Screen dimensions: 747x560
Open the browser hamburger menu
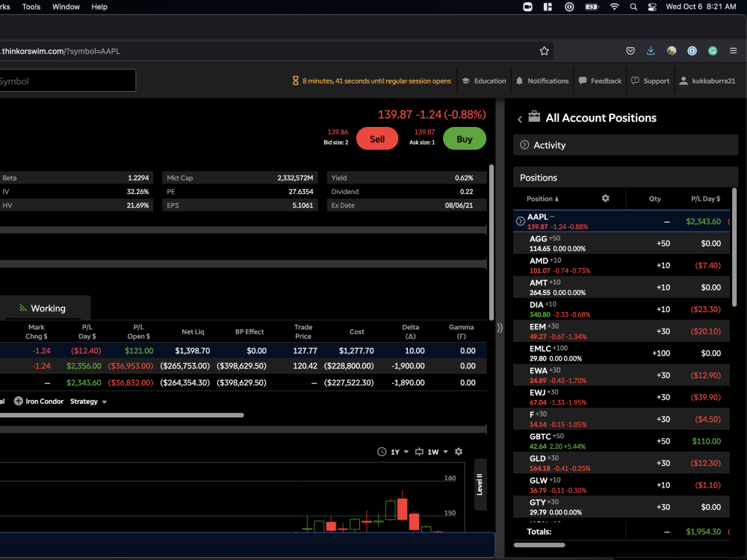(734, 51)
